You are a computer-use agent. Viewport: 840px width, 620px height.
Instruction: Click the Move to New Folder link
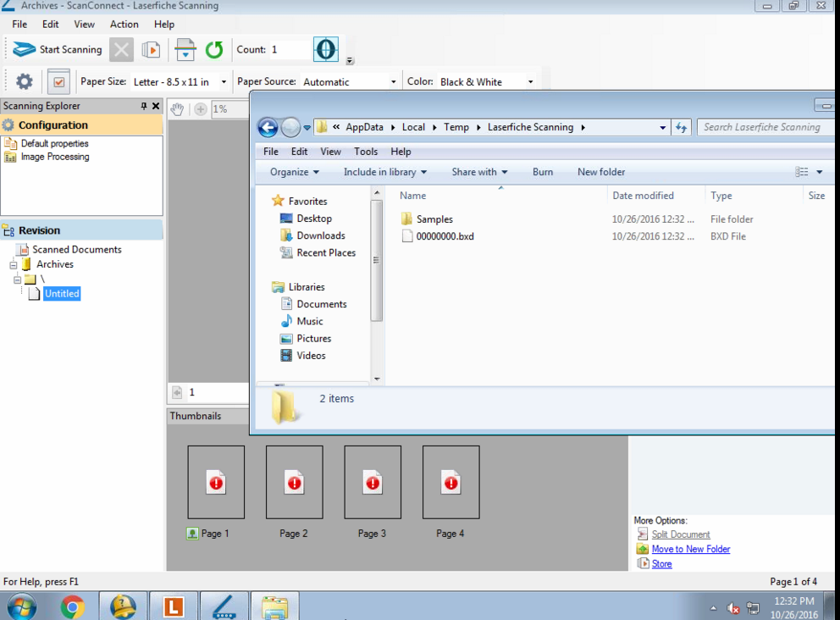(x=690, y=549)
